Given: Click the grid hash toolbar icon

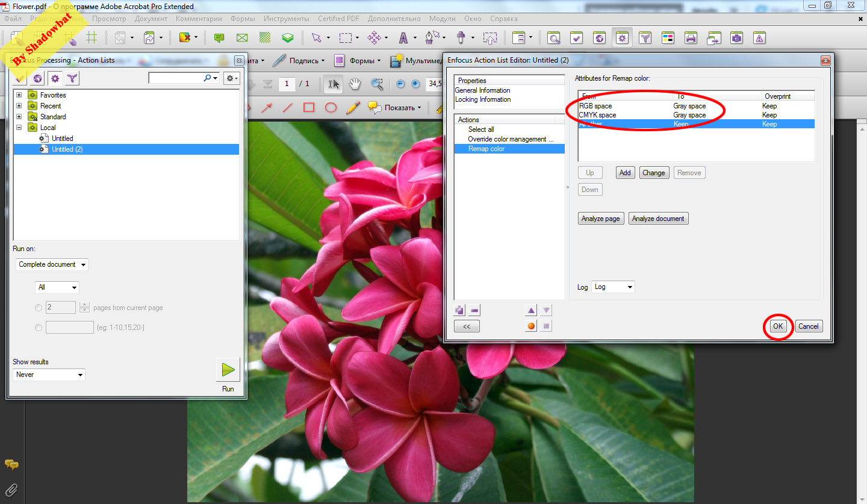Looking at the screenshot, I should click(x=92, y=38).
